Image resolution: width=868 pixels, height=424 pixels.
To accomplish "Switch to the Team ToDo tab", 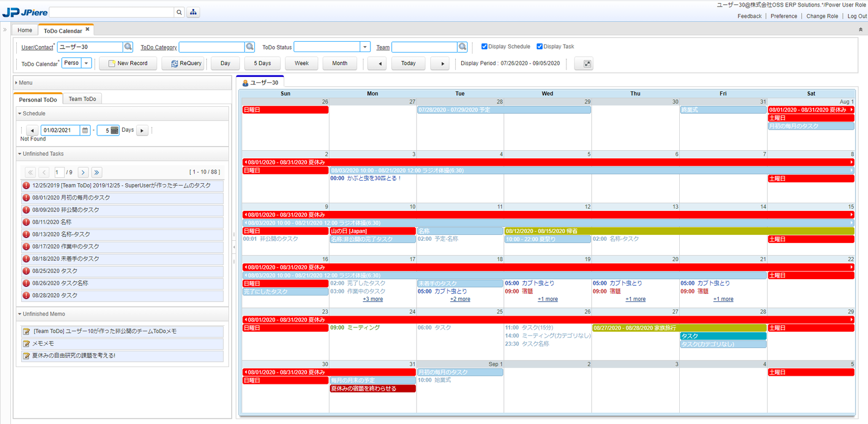I will tap(82, 99).
